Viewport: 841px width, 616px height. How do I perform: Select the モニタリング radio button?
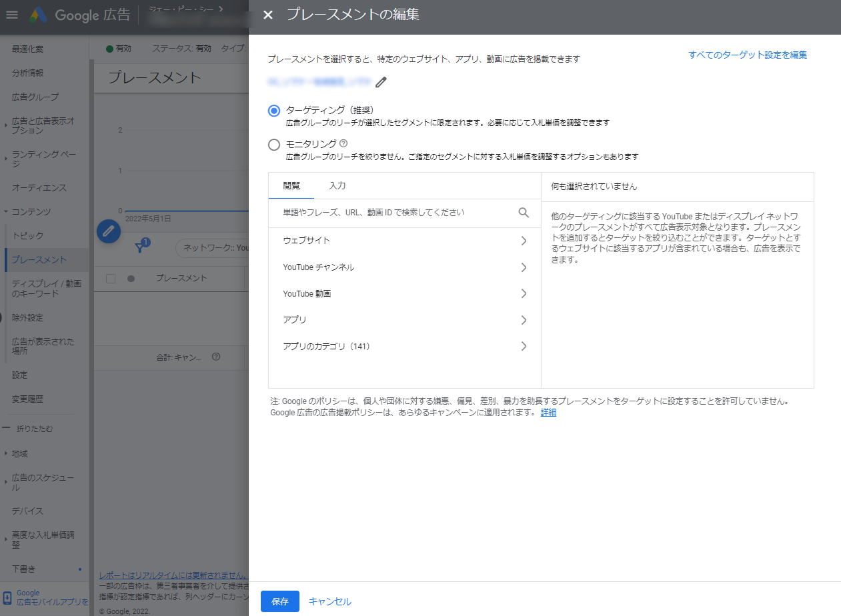[x=273, y=145]
